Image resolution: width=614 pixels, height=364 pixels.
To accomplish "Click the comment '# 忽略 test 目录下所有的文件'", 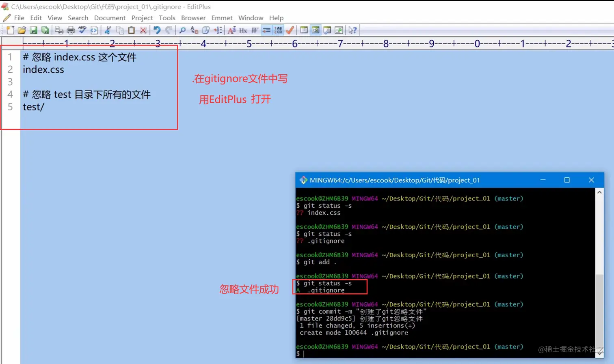I will tap(86, 95).
